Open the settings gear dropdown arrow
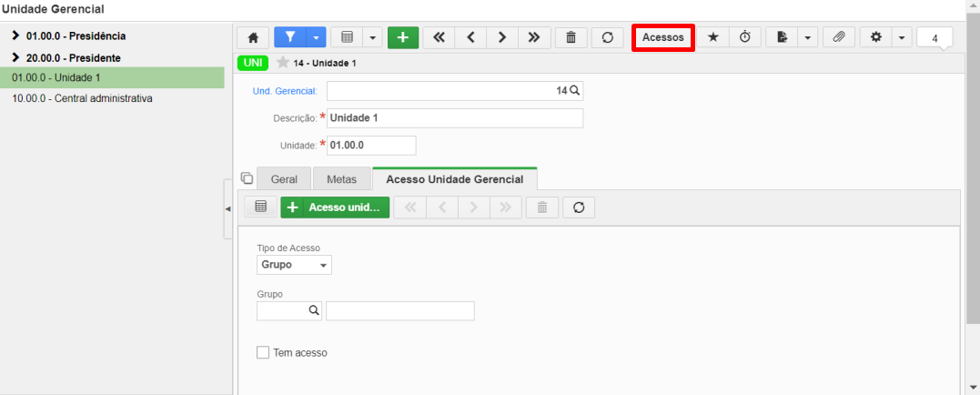This screenshot has height=395, width=980. click(x=901, y=37)
